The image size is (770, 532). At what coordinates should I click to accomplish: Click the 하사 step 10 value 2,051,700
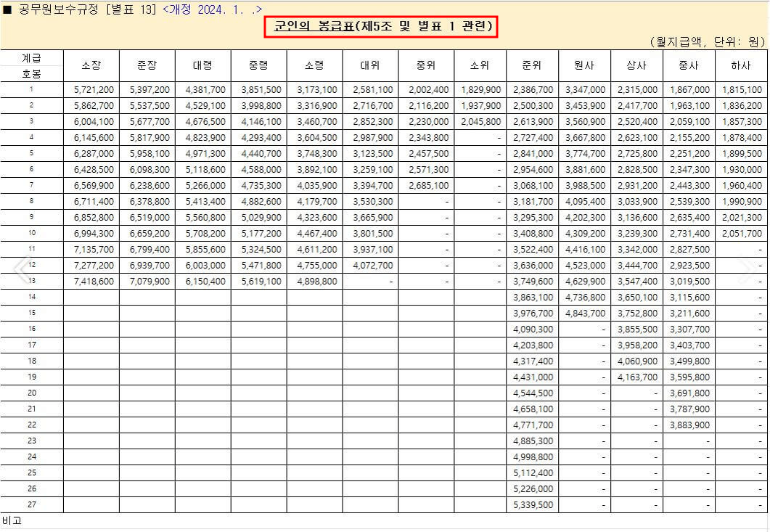tap(742, 233)
